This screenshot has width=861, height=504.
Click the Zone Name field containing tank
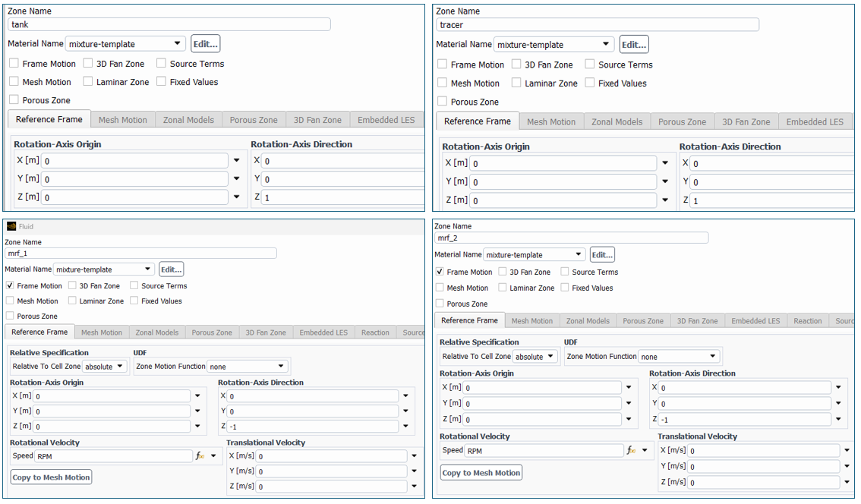coord(169,24)
